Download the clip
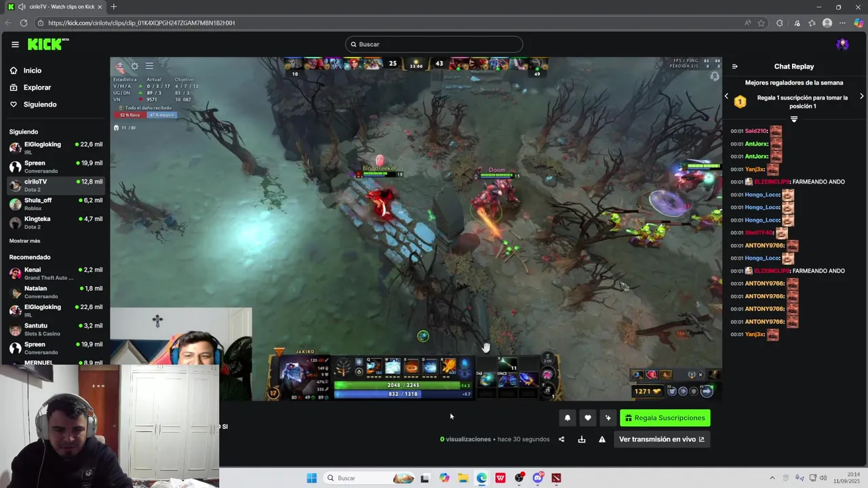The height and width of the screenshot is (488, 868). 582,439
